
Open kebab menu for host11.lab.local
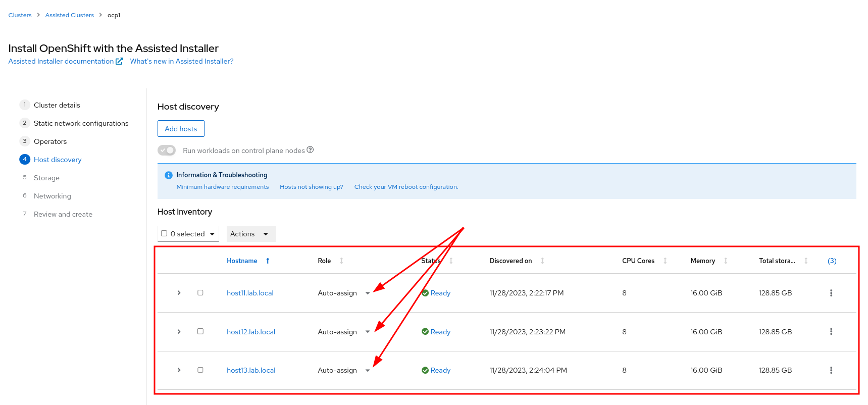pos(831,293)
